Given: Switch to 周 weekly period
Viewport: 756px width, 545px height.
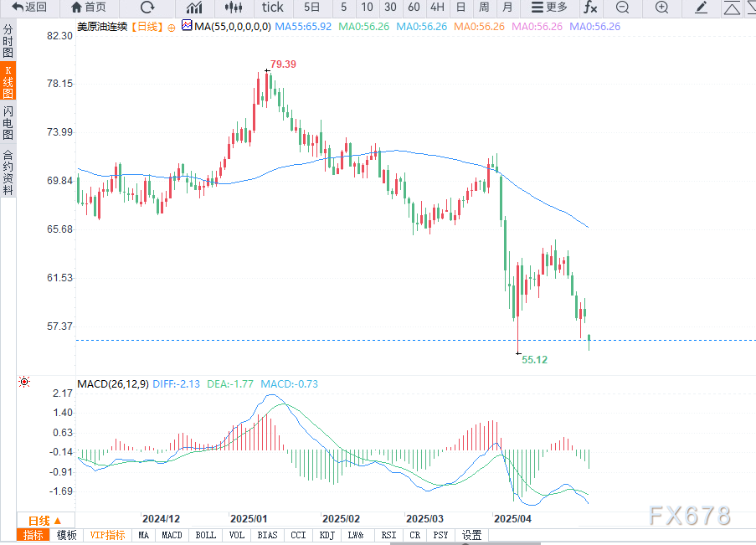Looking at the screenshot, I should point(484,8).
